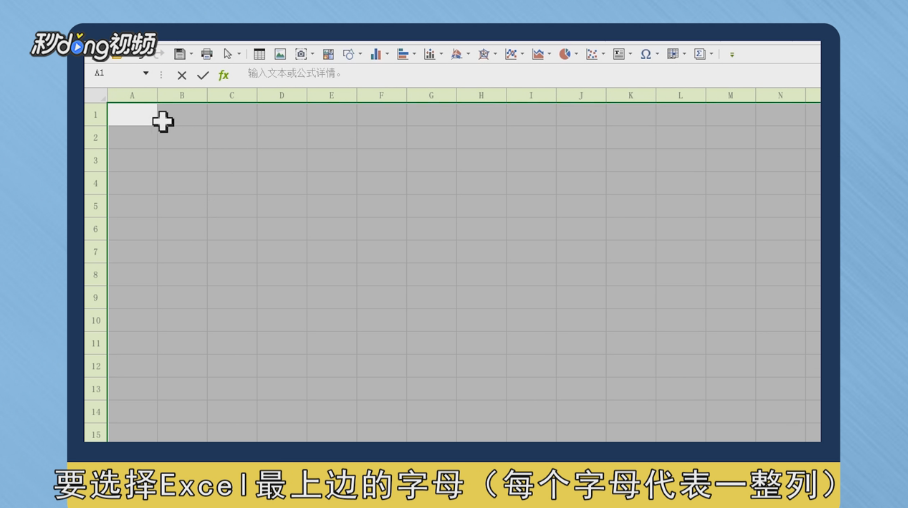Insert a column chart
This screenshot has width=908, height=508.
[376, 54]
